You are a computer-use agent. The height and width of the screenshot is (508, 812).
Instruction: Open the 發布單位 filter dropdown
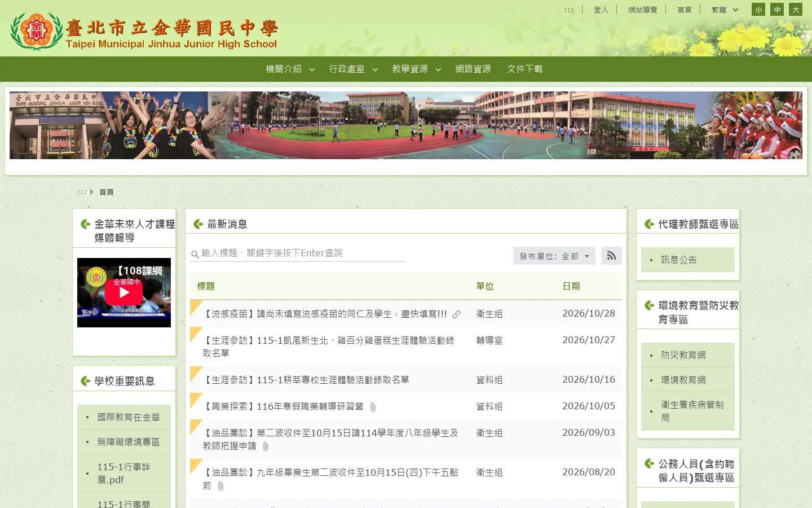pyautogui.click(x=554, y=256)
